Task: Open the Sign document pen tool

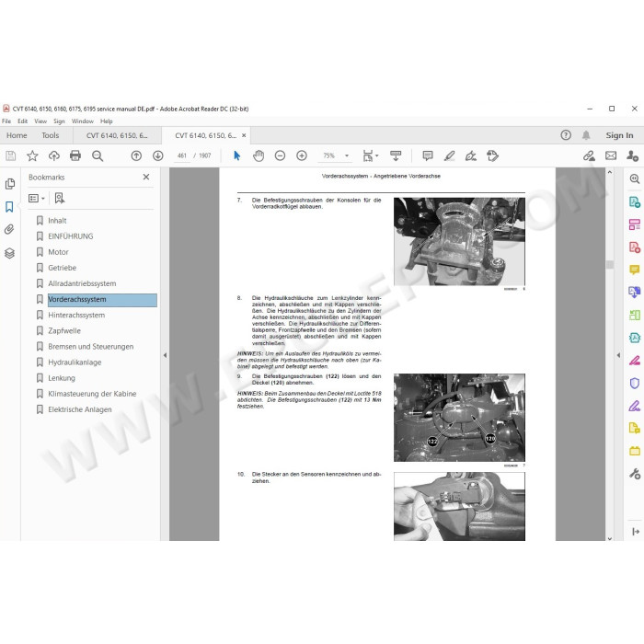Action: (471, 155)
